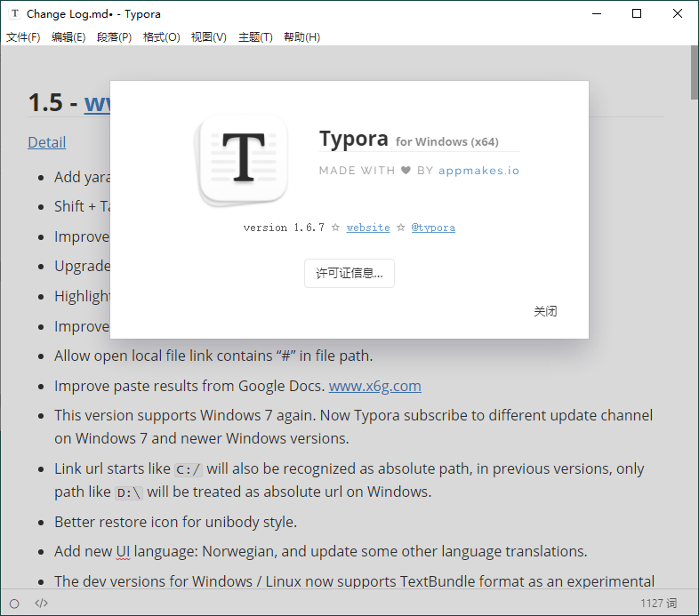Expand the 段落(P) menu
The width and height of the screenshot is (699, 616).
tap(114, 37)
